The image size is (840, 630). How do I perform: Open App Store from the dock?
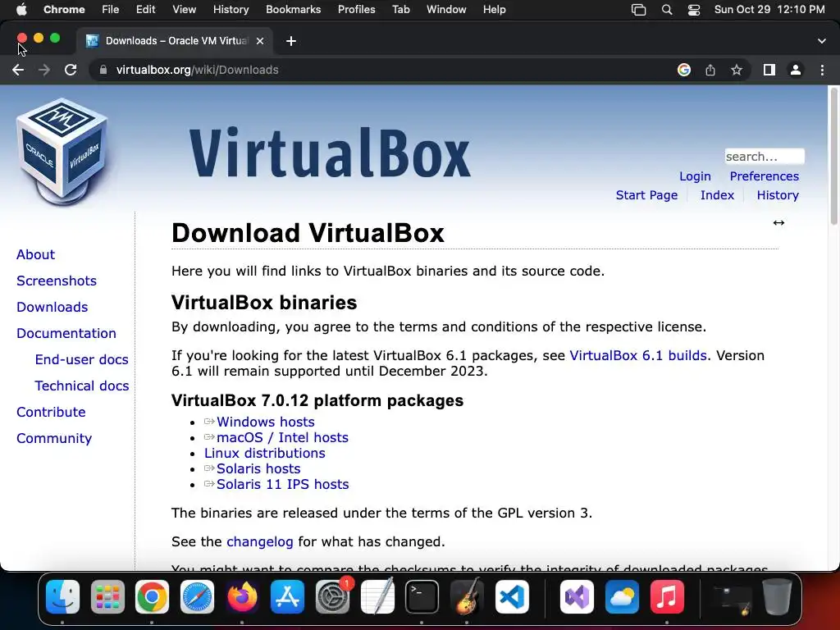(x=287, y=597)
